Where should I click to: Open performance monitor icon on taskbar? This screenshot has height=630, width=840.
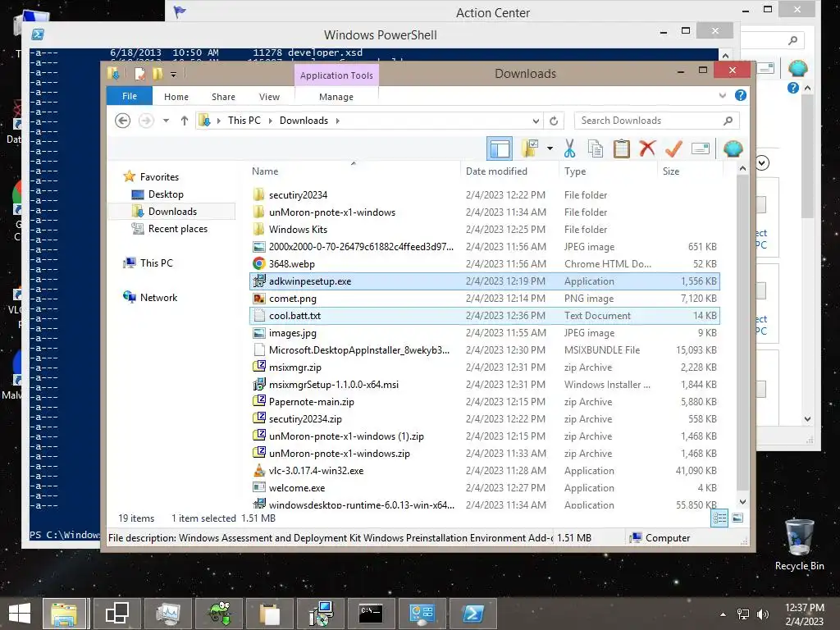(x=168, y=614)
